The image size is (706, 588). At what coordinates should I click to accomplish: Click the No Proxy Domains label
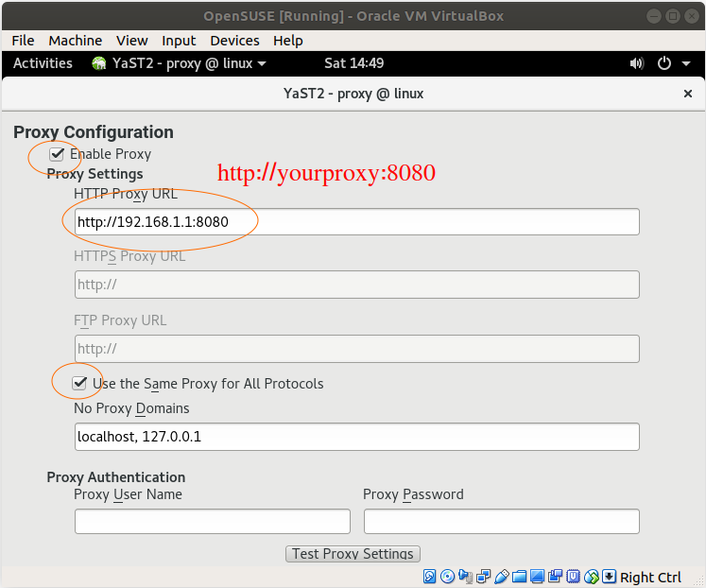(x=131, y=408)
